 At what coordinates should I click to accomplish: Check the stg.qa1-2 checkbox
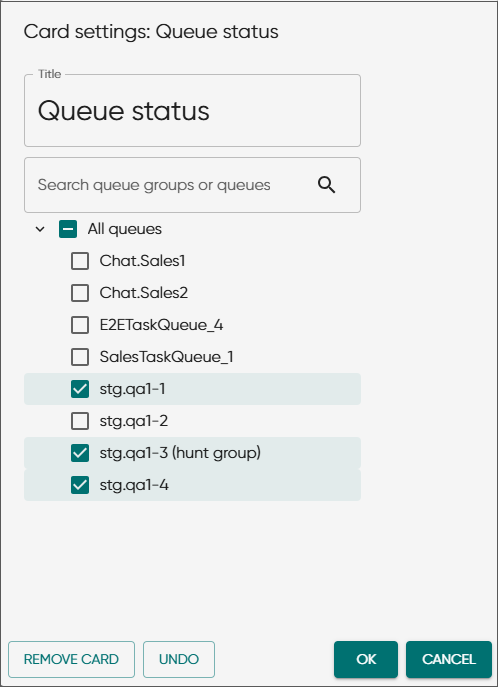[80, 421]
